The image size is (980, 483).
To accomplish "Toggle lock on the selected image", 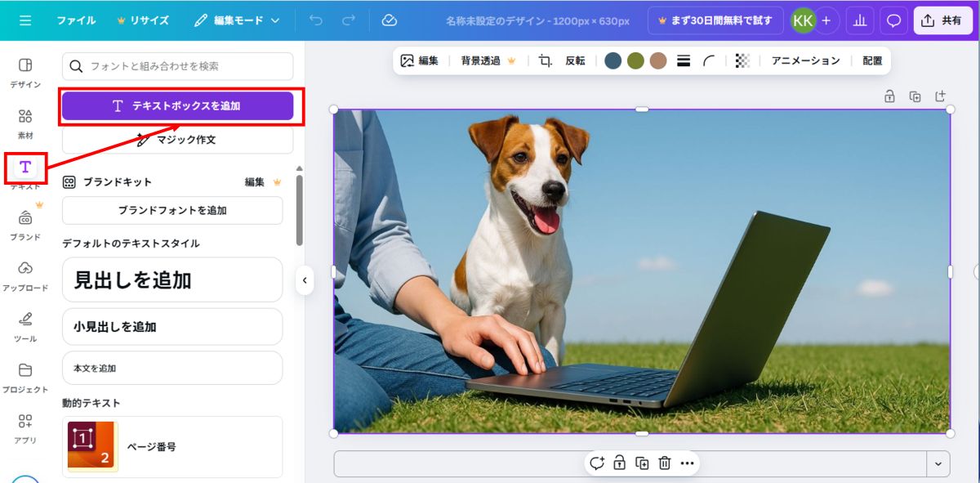I will click(619, 463).
